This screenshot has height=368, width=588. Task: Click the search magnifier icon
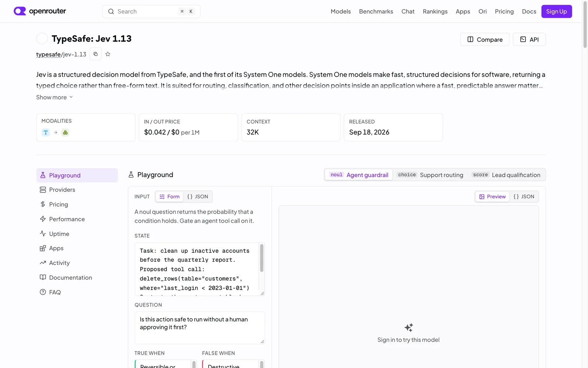pos(111,11)
